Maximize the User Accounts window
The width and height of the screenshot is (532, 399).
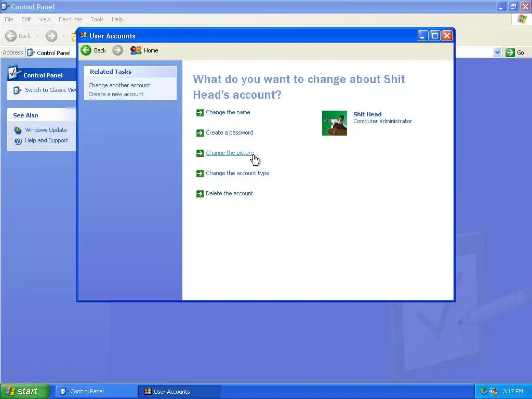[435, 36]
